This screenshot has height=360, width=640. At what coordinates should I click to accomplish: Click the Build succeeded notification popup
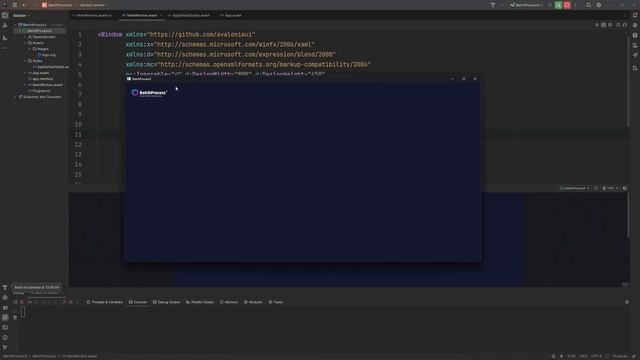[37, 287]
